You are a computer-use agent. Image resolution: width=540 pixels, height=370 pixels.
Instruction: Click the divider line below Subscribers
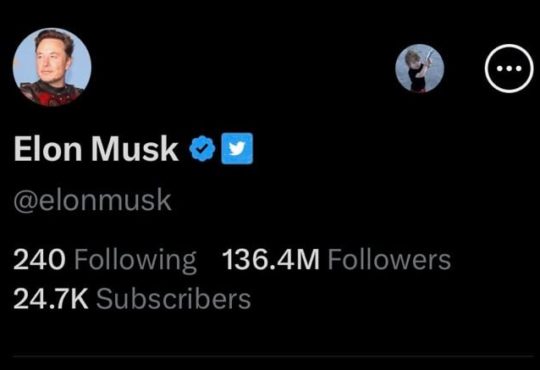coord(273,356)
